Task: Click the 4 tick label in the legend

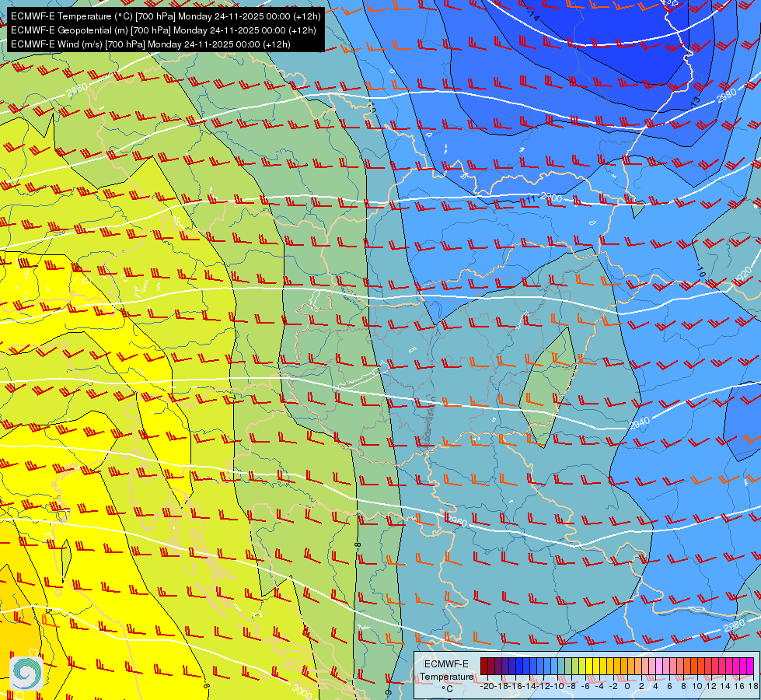Action: [x=655, y=687]
